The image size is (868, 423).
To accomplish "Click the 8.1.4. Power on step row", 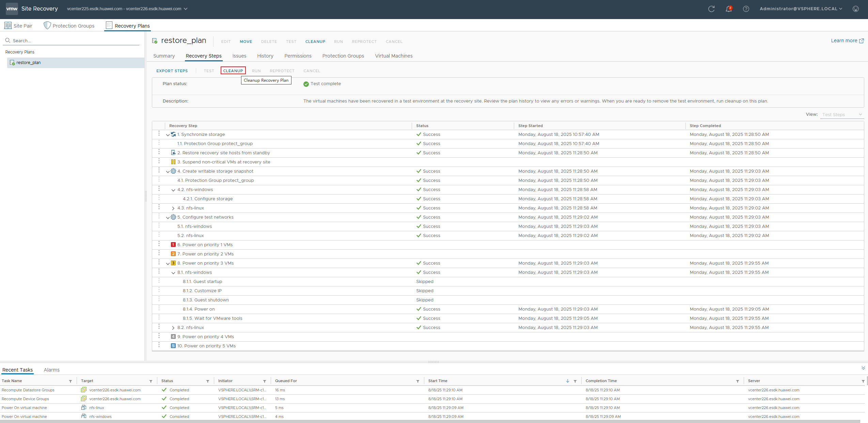I will (x=508, y=309).
